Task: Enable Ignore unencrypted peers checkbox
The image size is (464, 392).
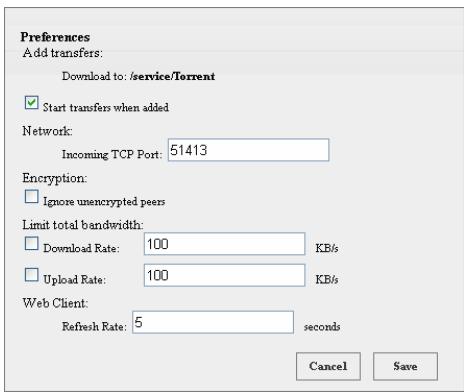Action: tap(32, 196)
